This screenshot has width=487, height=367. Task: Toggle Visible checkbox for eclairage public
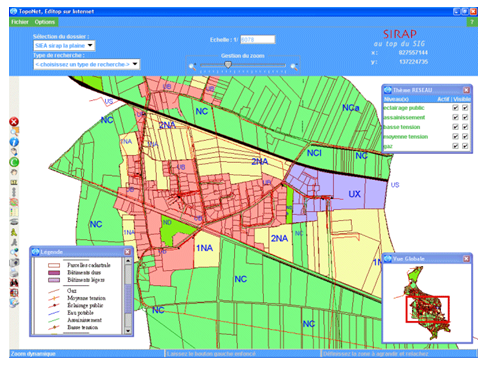coord(465,108)
